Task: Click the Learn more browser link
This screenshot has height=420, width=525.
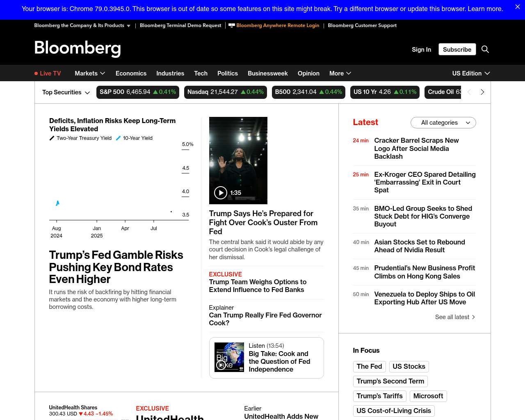Action: pyautogui.click(x=485, y=9)
